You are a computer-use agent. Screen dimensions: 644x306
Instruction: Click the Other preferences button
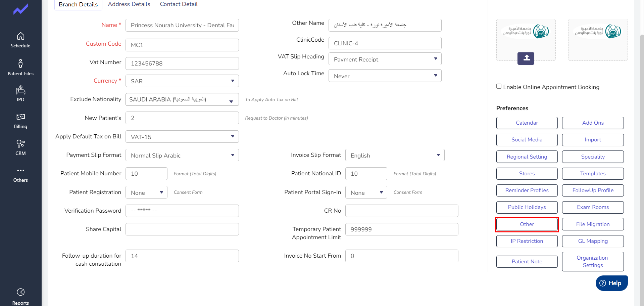click(x=527, y=224)
